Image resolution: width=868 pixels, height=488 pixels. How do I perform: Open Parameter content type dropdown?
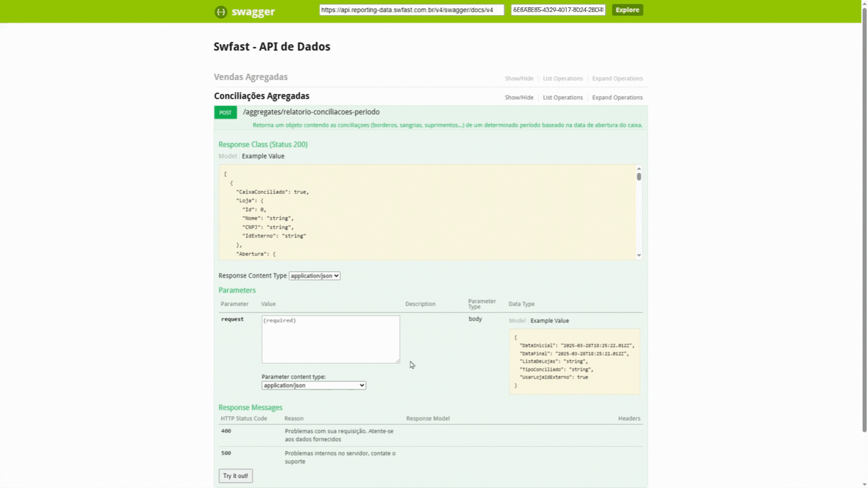click(x=313, y=385)
